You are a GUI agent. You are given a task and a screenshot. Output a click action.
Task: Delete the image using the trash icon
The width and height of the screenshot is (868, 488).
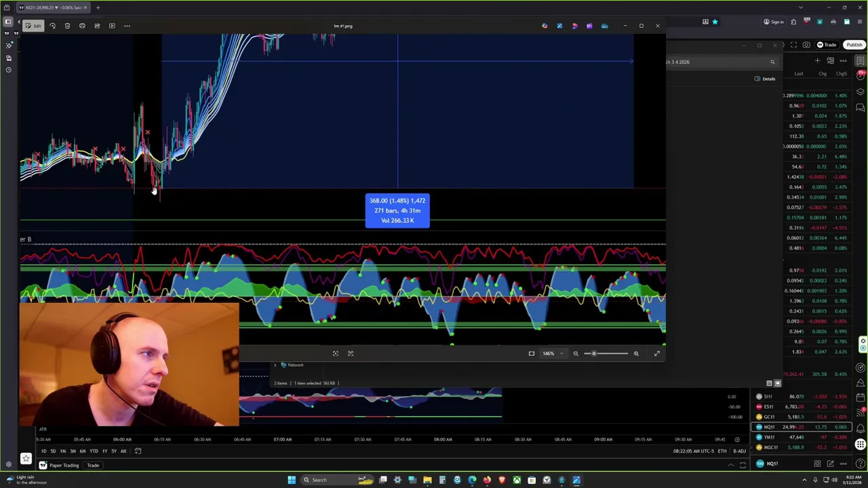click(67, 26)
